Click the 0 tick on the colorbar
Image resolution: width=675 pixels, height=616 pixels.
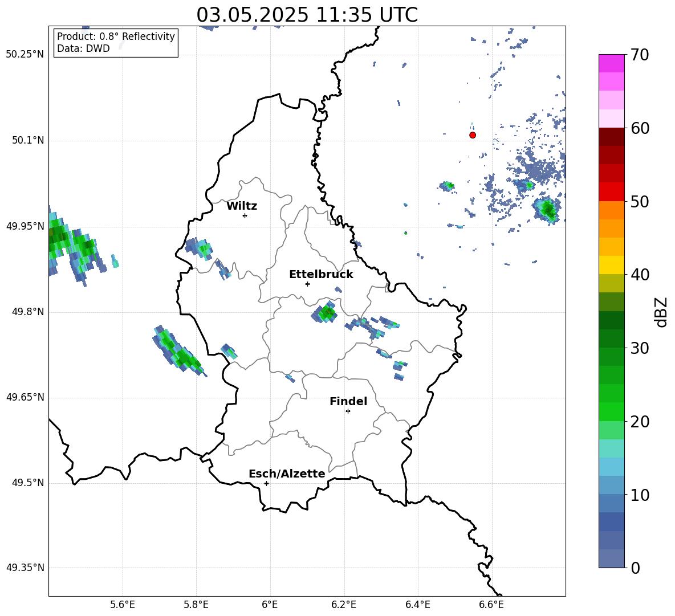[x=636, y=568]
